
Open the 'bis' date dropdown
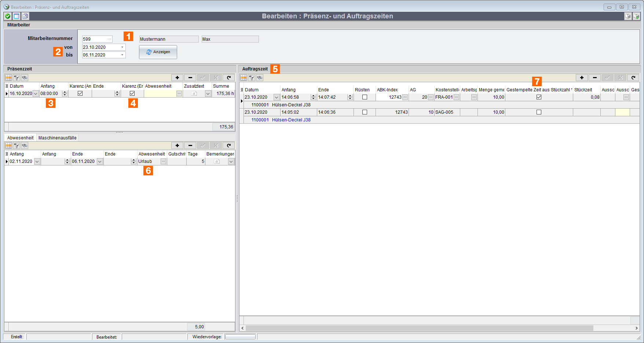pos(122,55)
